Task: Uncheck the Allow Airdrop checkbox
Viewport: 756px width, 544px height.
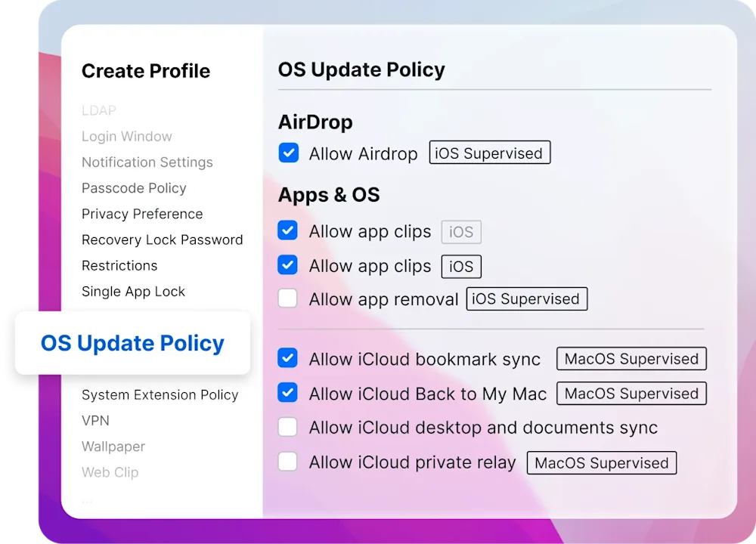Action: (x=288, y=153)
